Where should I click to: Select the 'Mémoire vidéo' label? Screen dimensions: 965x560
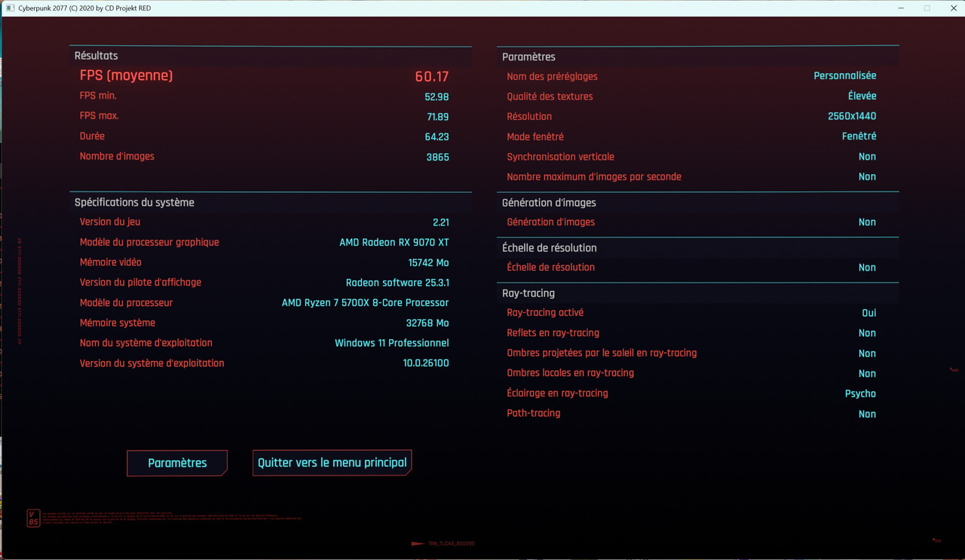coord(111,262)
